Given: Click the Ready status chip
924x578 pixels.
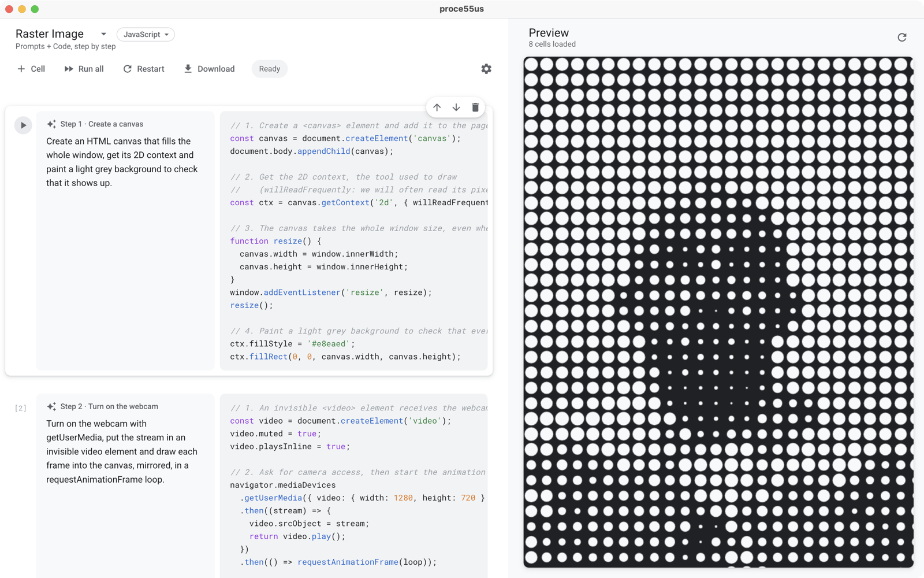Looking at the screenshot, I should 270,69.
